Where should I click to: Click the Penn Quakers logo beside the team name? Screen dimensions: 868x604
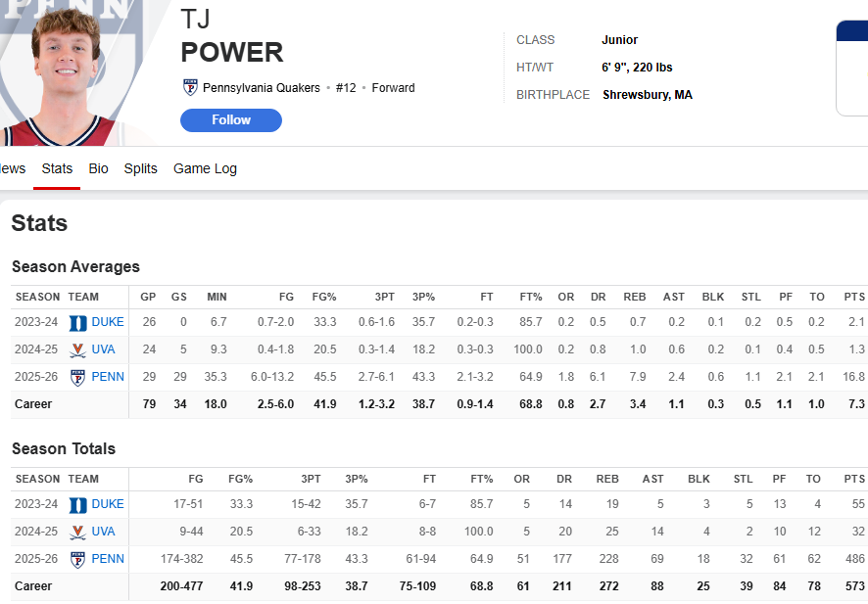click(190, 87)
